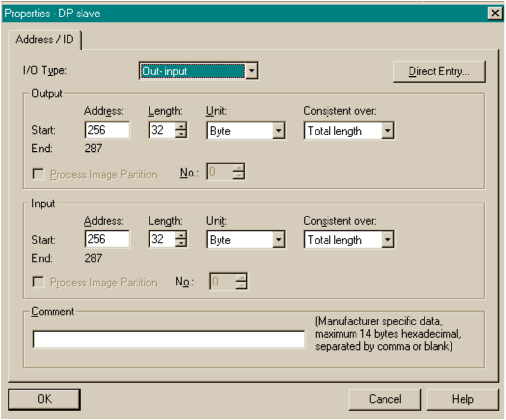Click the Output length value field
Viewport: 506px width, 420px height.
(162, 130)
